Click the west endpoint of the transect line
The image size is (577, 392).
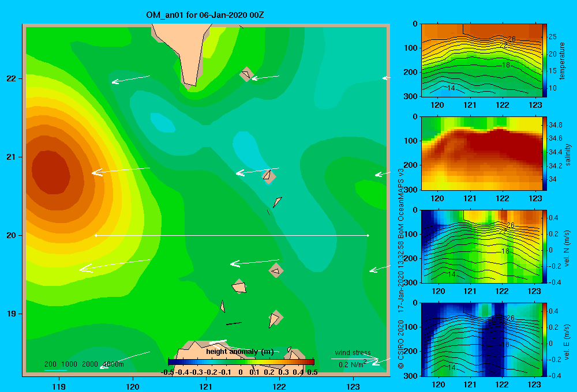pyautogui.click(x=96, y=235)
